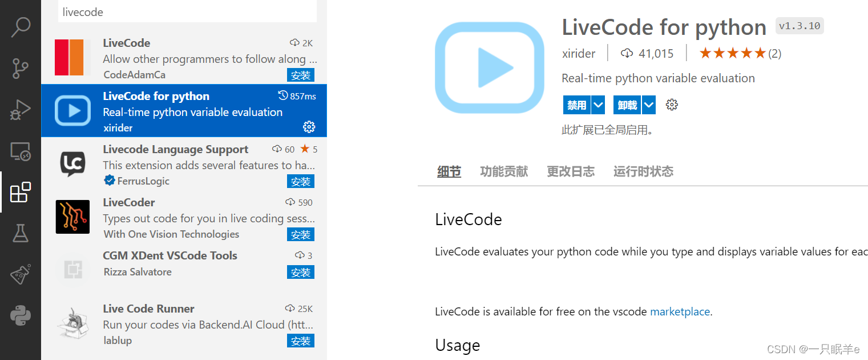Open the Search view in the activity bar
Image resolution: width=868 pixels, height=360 pixels.
click(x=21, y=26)
